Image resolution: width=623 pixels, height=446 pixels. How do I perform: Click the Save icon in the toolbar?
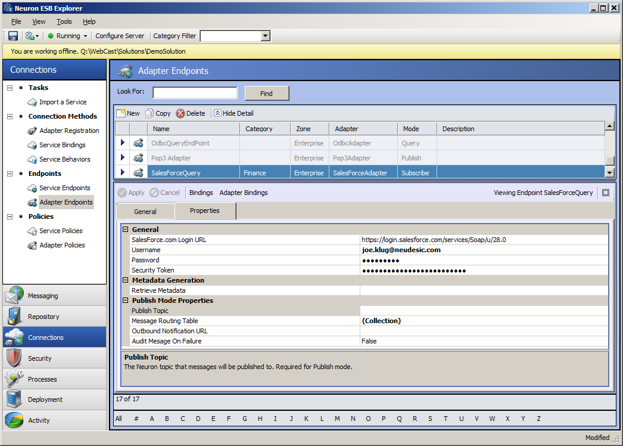[13, 36]
